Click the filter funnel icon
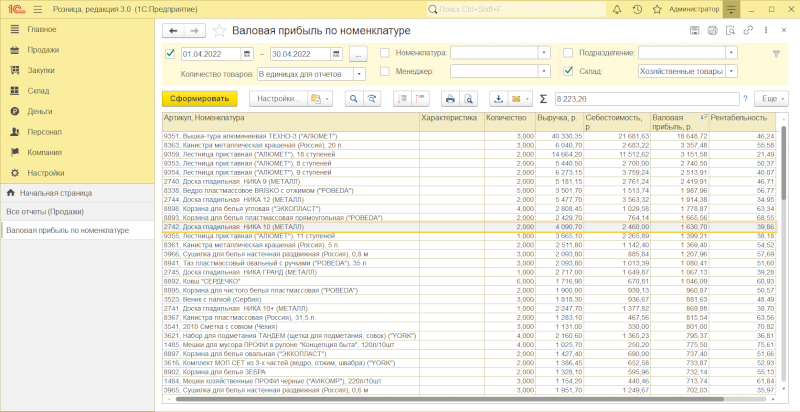This screenshot has height=412, width=800. tap(777, 53)
